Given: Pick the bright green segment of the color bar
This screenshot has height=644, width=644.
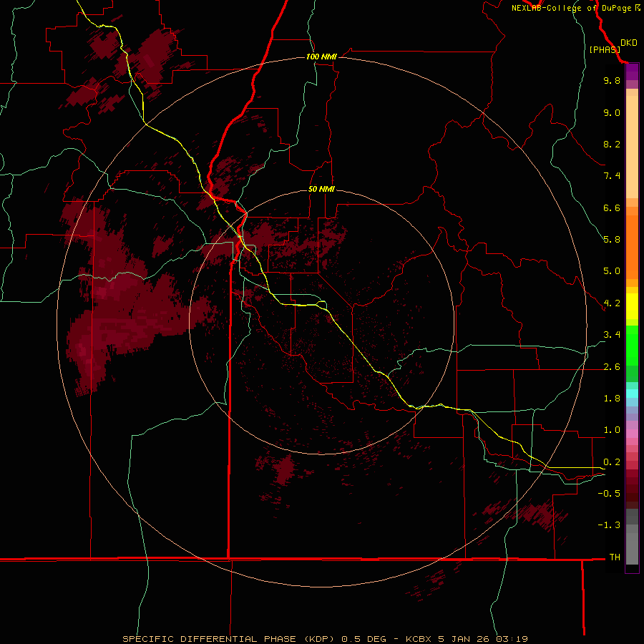Looking at the screenshot, I should click(632, 345).
